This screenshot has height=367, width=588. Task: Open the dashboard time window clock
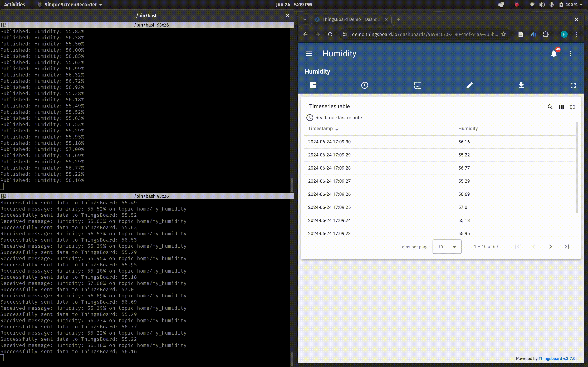point(364,85)
